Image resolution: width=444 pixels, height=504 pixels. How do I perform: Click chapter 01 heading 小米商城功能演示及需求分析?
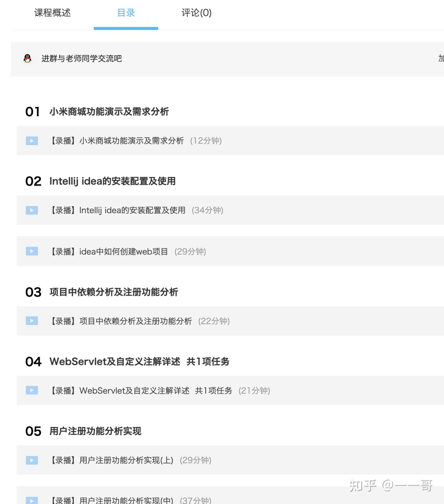click(x=109, y=112)
